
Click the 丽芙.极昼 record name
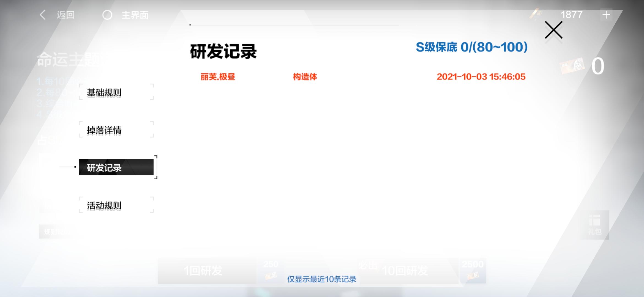point(218,77)
